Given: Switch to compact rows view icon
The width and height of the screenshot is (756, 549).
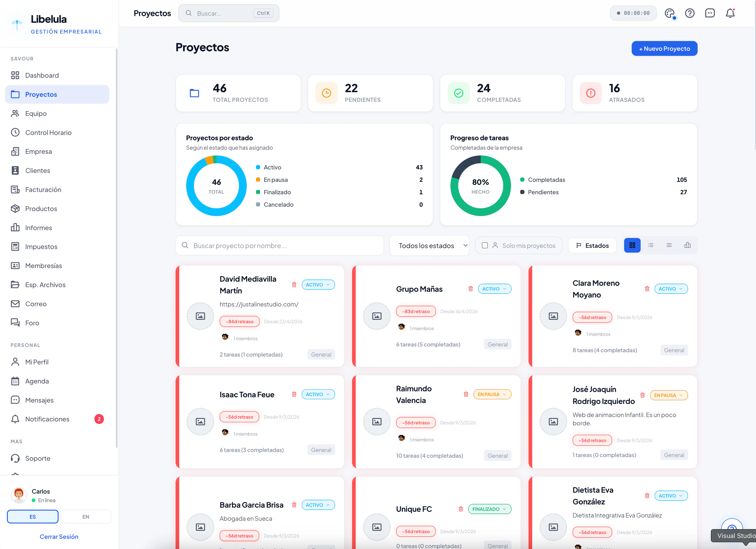Looking at the screenshot, I should coord(669,246).
